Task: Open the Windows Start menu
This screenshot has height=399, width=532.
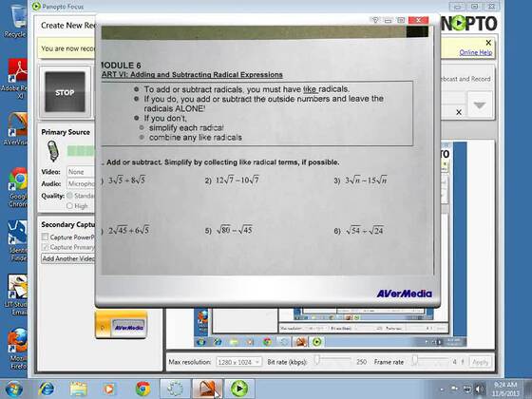Action: [14, 389]
